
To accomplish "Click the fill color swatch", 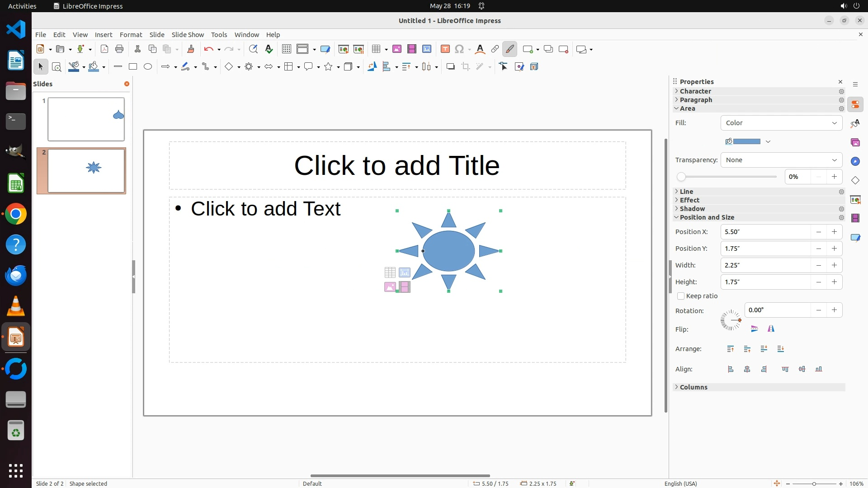I will point(746,141).
